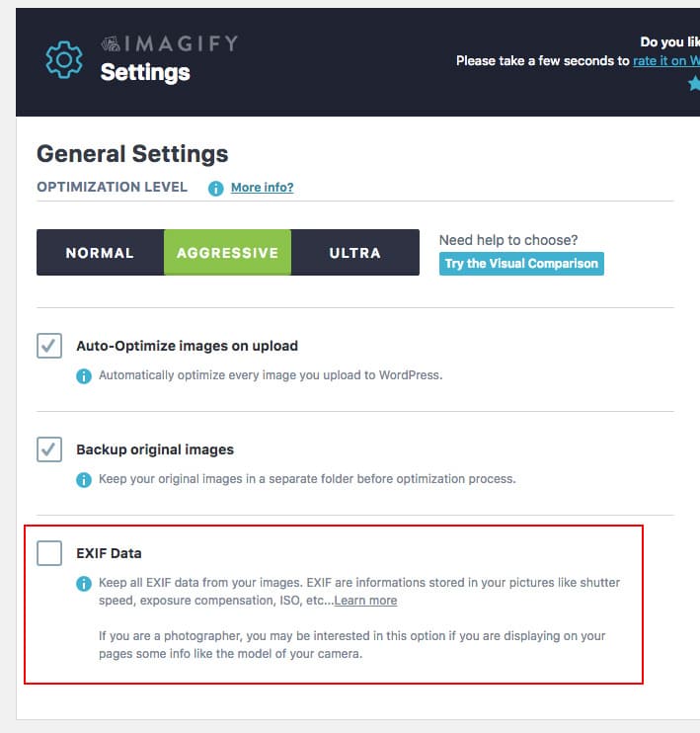Click the info icon under Backup original images
The height and width of the screenshot is (733, 700).
click(84, 479)
